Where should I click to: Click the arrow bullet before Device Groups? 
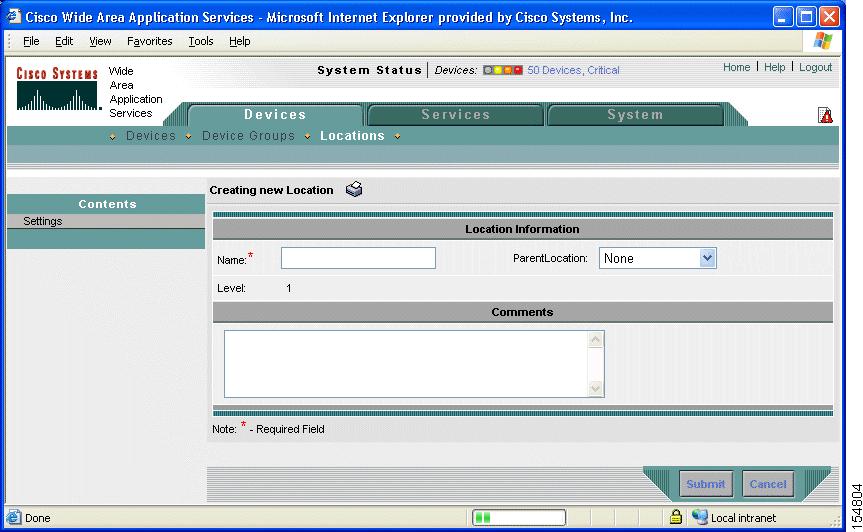coord(188,136)
